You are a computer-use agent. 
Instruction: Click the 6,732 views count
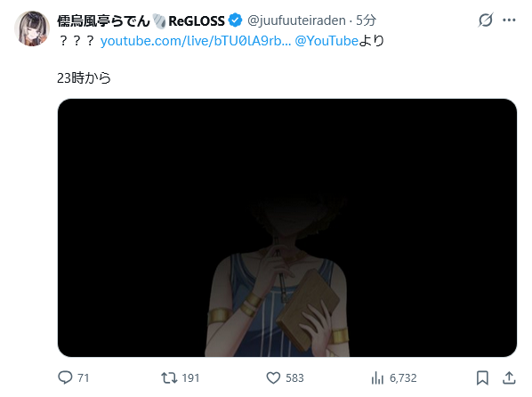coord(403,377)
